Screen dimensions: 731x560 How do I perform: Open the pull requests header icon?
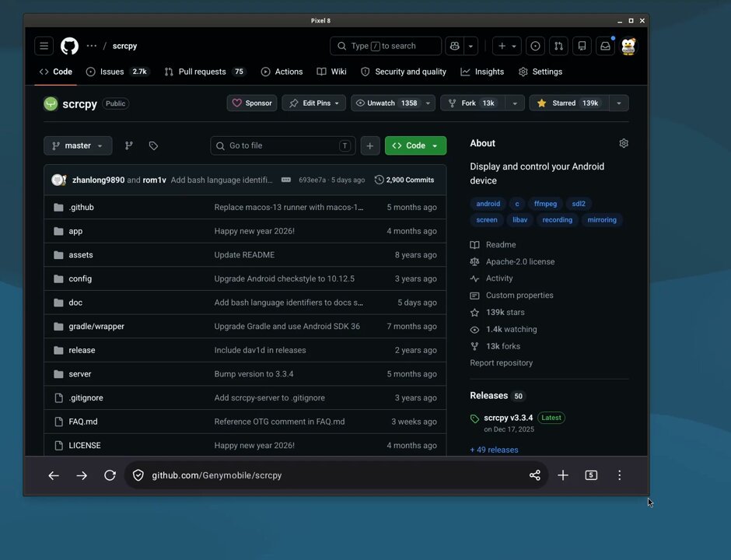pyautogui.click(x=558, y=46)
